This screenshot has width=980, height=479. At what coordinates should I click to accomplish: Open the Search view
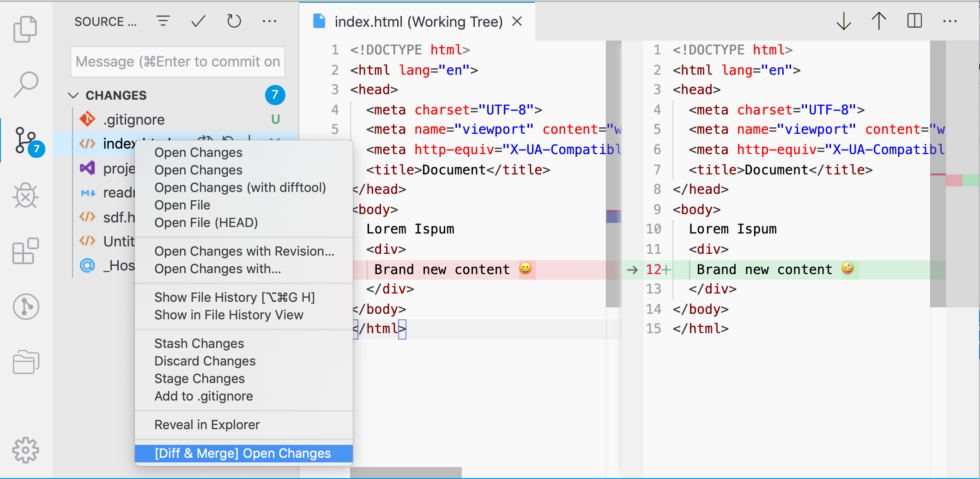pos(26,84)
